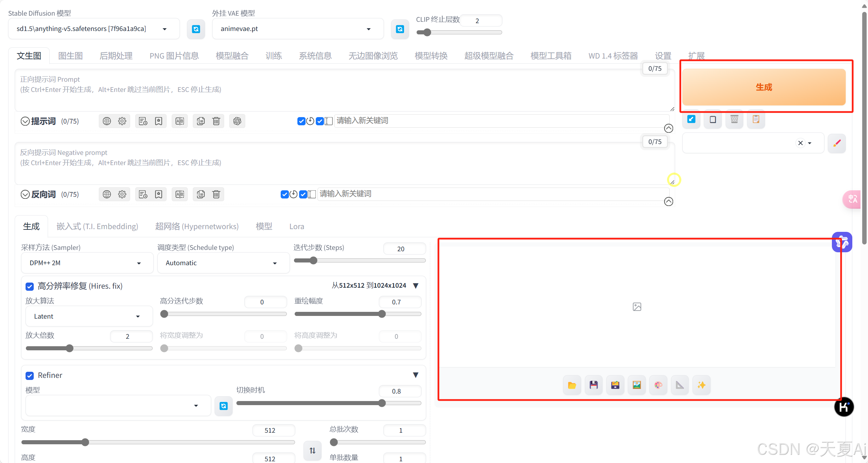Open the DPM++ 2M sampler dropdown

[x=87, y=263]
